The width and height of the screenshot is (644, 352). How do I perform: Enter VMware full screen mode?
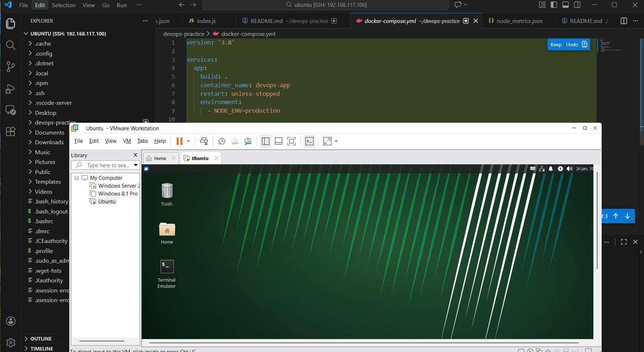(x=292, y=141)
